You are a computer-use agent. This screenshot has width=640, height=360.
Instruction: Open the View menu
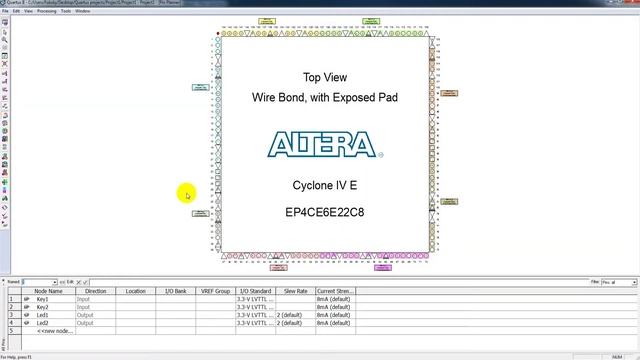pos(28,11)
